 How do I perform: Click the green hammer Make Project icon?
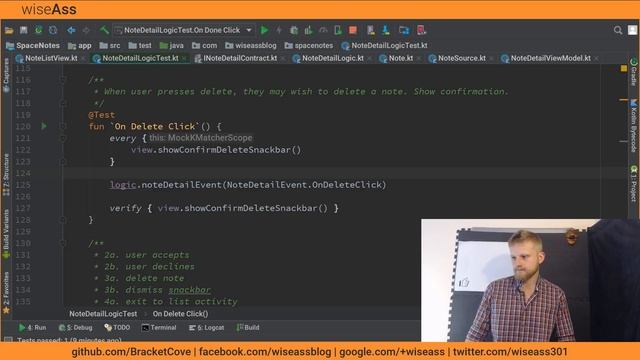[x=104, y=30]
